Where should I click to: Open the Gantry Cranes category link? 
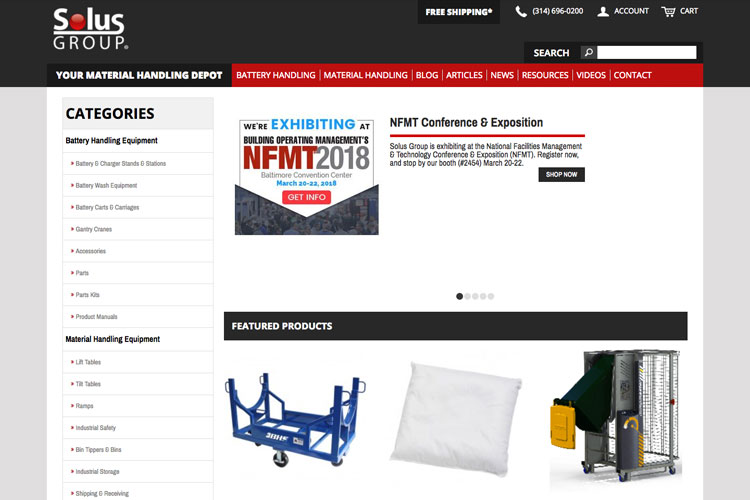tap(94, 229)
